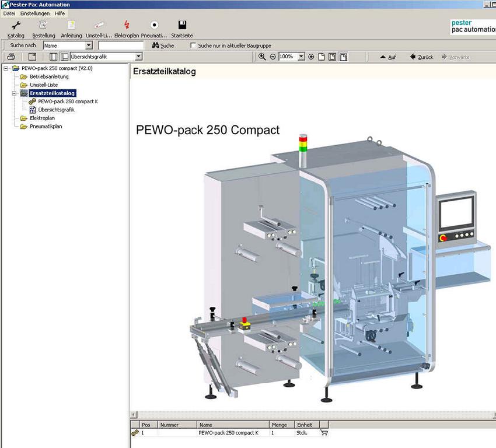Click the Einheit column header

pos(307,425)
